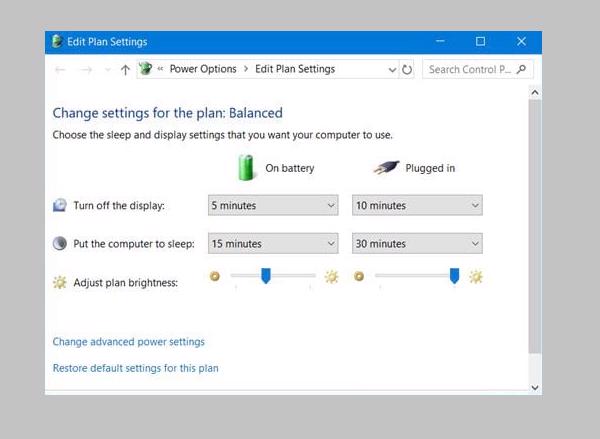Click Restore default settings for this plan
The image size is (600, 439).
135,368
